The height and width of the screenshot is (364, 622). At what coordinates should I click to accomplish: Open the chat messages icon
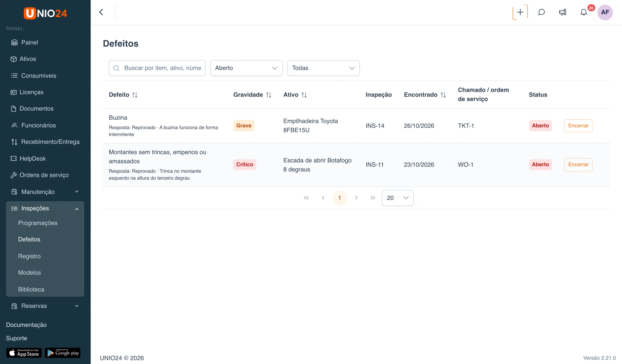tap(541, 12)
